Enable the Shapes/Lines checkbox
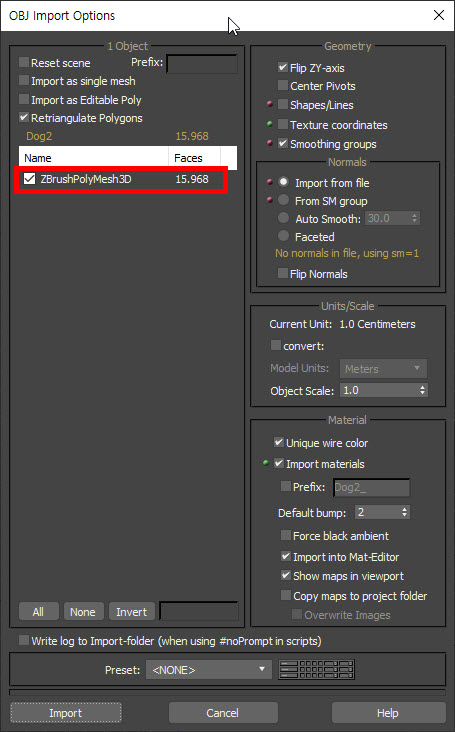 click(x=283, y=104)
